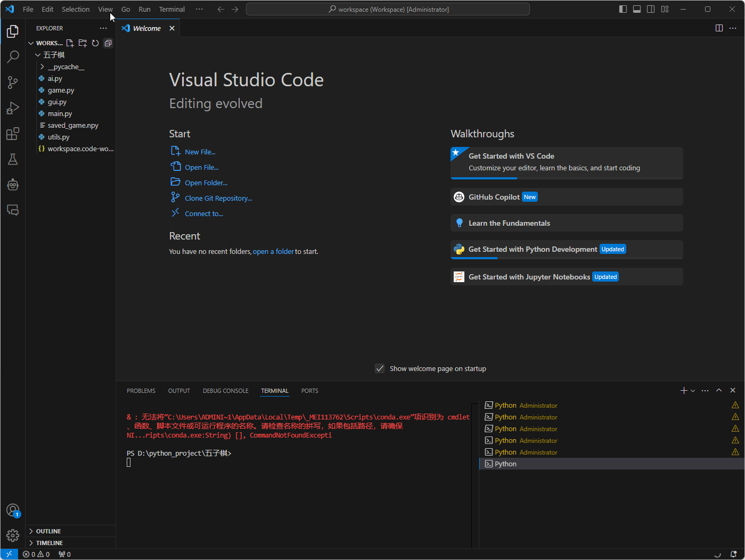Click the workspace command center search box
Viewport: 745px width, 560px height.
[388, 9]
